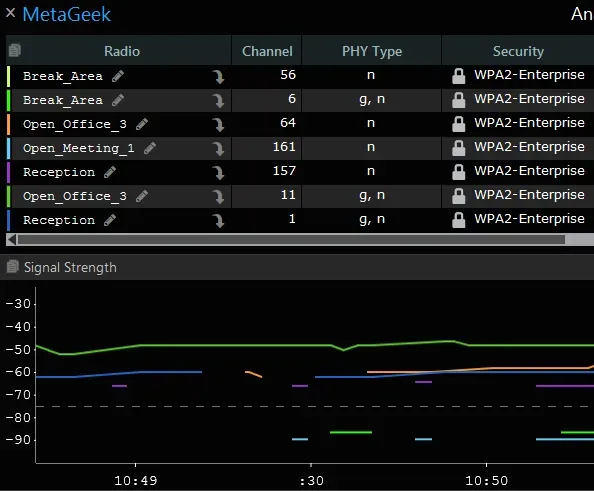Viewport: 594px width, 491px height.
Task: Click the -90 label on the signal axis
Action: coord(18,440)
